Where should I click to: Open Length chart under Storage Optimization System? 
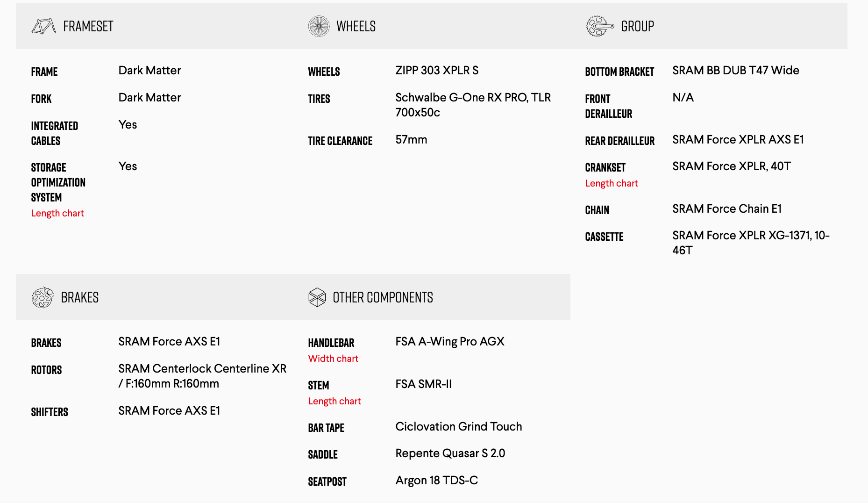(x=57, y=213)
